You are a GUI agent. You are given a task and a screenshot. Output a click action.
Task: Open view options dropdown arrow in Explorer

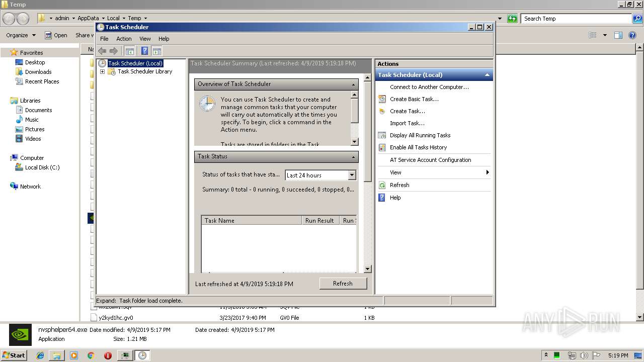(x=605, y=35)
